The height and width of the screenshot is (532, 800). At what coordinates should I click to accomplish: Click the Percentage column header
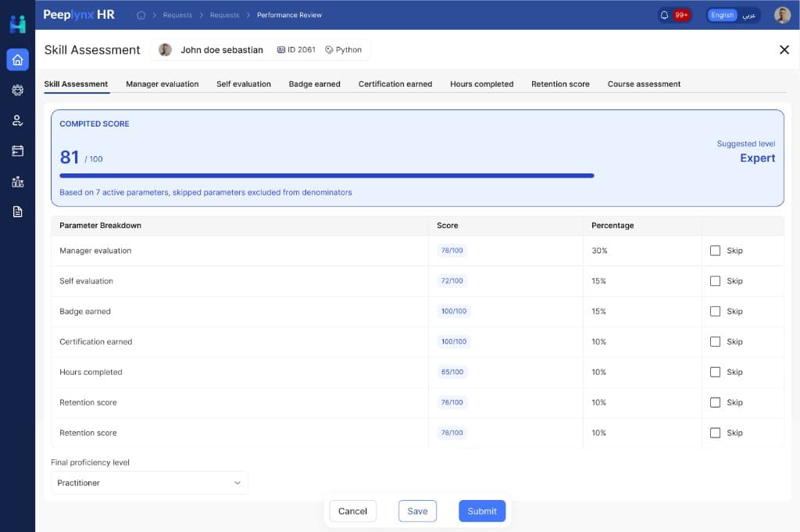(612, 226)
